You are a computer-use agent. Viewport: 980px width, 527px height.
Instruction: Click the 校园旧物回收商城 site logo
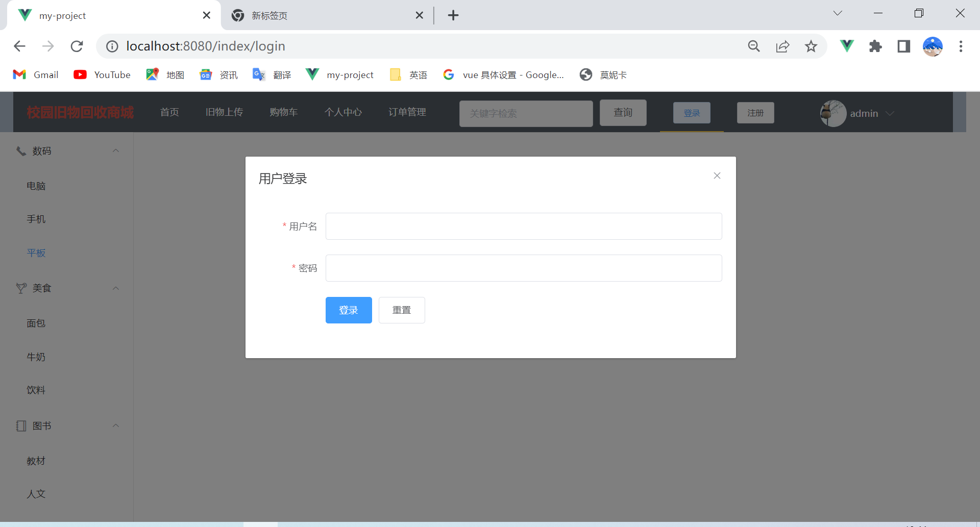pos(79,112)
